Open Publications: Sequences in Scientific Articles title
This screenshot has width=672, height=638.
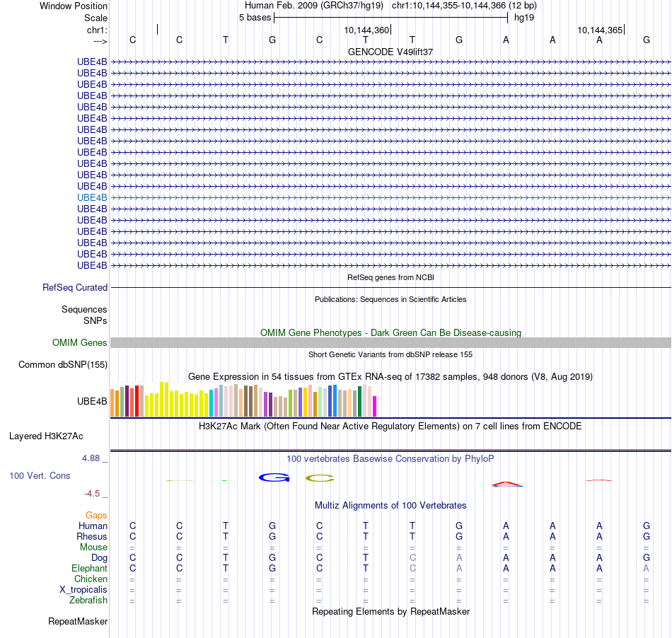coord(390,299)
